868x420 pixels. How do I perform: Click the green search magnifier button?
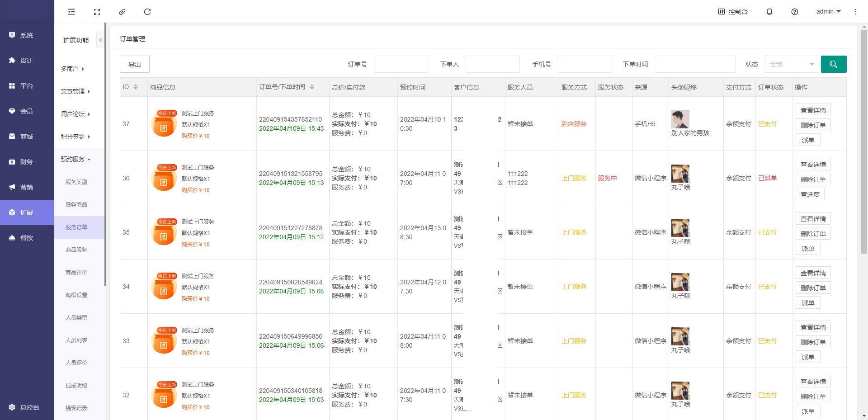[833, 64]
